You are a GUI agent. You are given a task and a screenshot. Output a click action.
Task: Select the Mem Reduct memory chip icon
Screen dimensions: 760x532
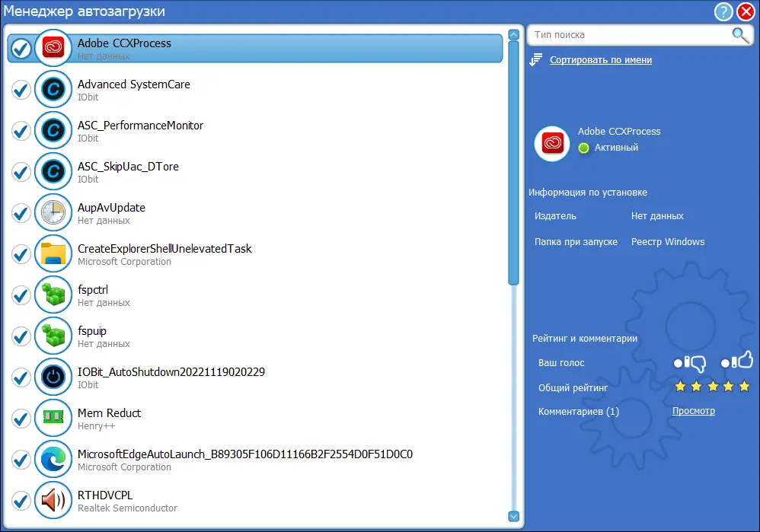(x=53, y=418)
